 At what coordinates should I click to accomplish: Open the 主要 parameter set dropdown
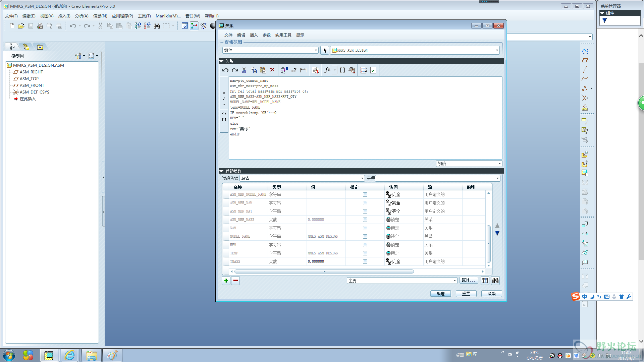coord(402,281)
